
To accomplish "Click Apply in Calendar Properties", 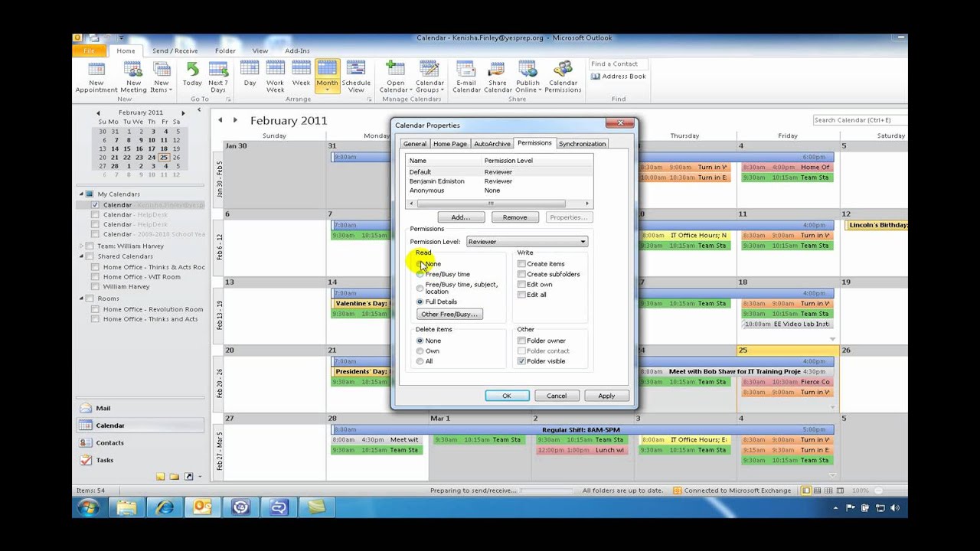I will pos(606,396).
